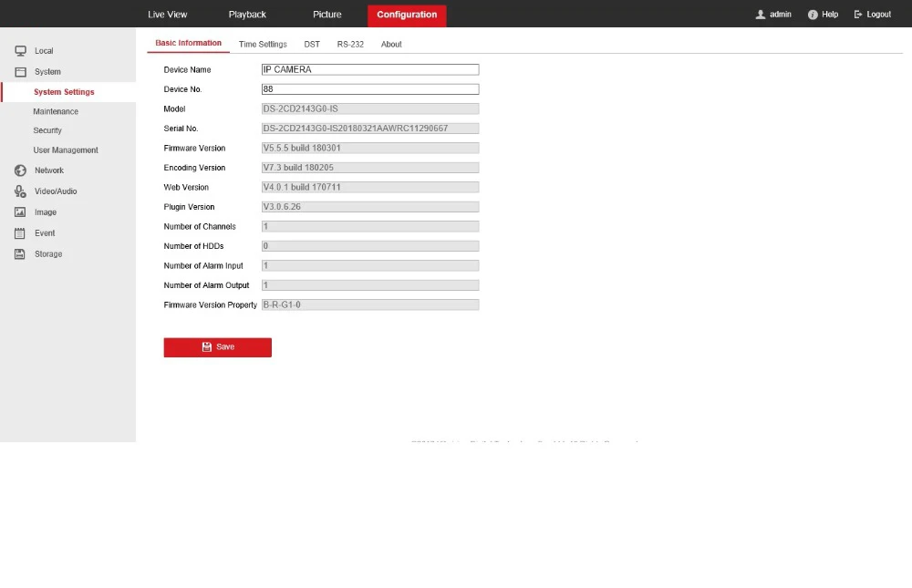
Task: Click Web Version field V4.0.1 build 170711
Action: (370, 187)
